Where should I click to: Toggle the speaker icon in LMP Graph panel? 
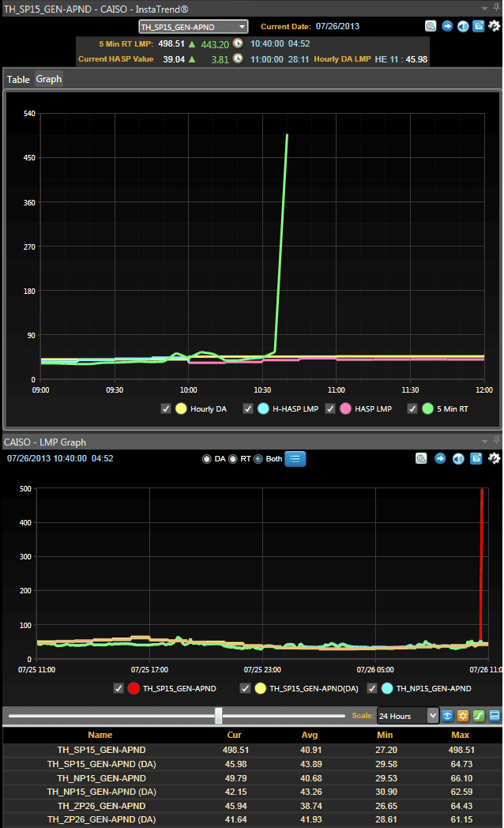point(458,458)
